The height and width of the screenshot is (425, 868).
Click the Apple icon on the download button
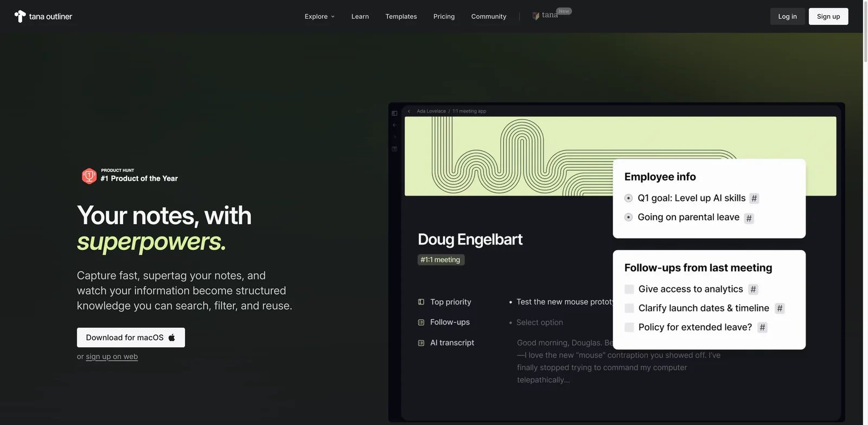coord(171,338)
